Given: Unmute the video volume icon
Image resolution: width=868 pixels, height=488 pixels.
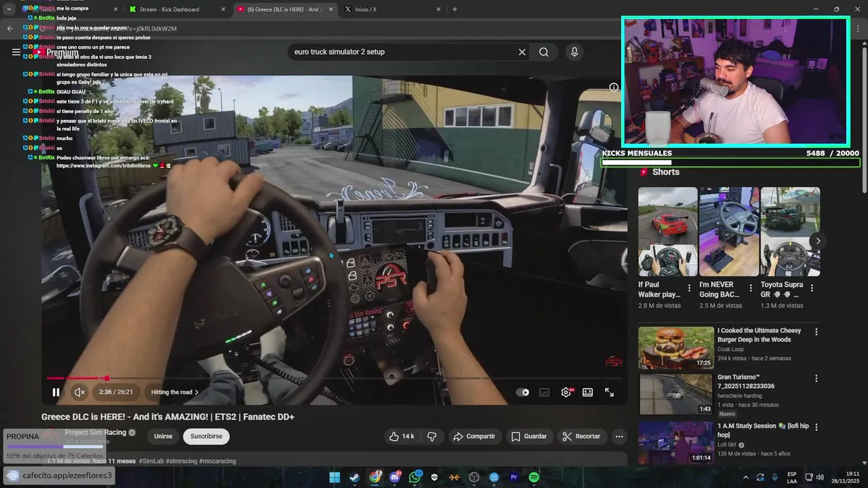Looking at the screenshot, I should (x=79, y=392).
